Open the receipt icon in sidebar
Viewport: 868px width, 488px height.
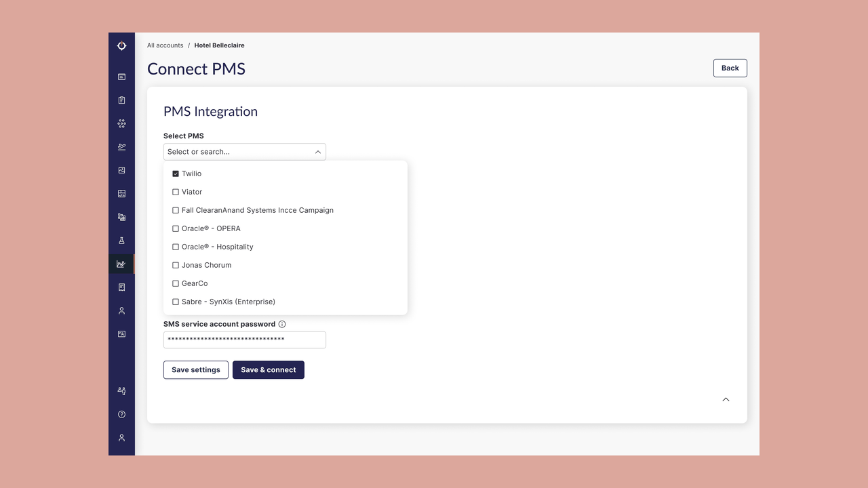[121, 287]
